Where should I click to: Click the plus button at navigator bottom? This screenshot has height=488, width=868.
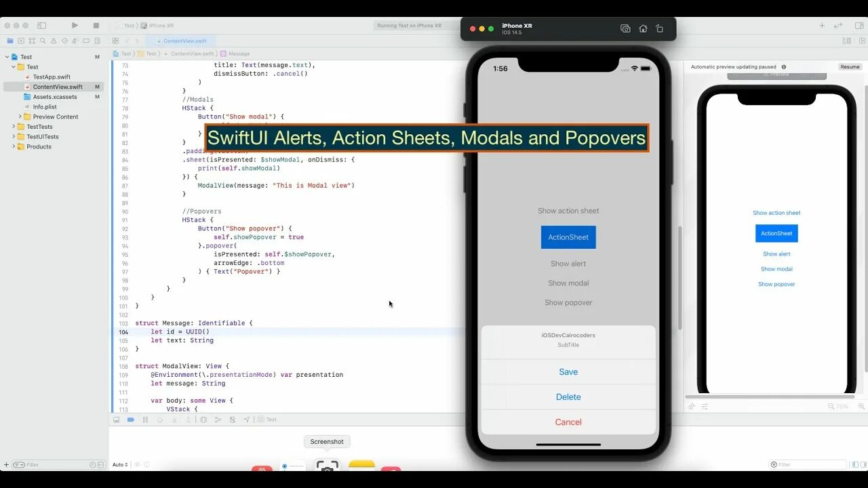point(6,465)
